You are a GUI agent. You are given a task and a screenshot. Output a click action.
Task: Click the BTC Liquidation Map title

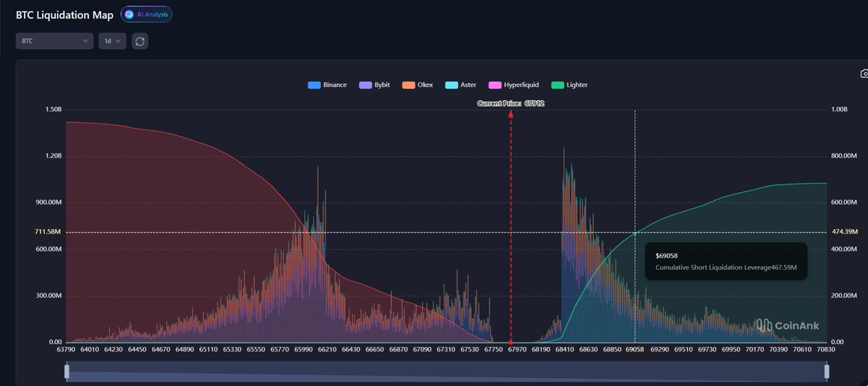pos(64,14)
